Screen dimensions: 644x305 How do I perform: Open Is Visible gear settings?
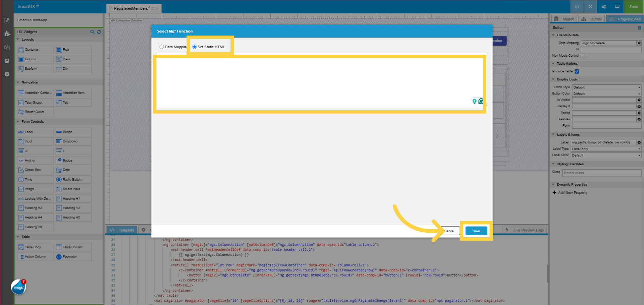coord(639,100)
